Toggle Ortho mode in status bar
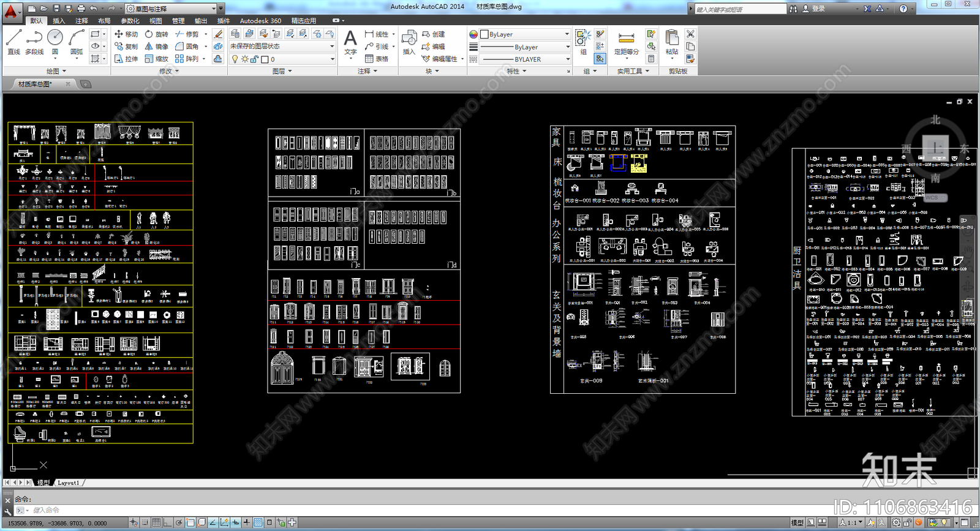This screenshot has height=531, width=980. (x=167, y=522)
